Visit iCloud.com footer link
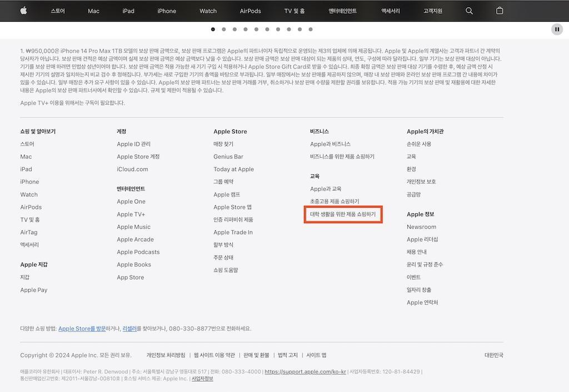Screen dimensions: 569x392 (x=132, y=169)
